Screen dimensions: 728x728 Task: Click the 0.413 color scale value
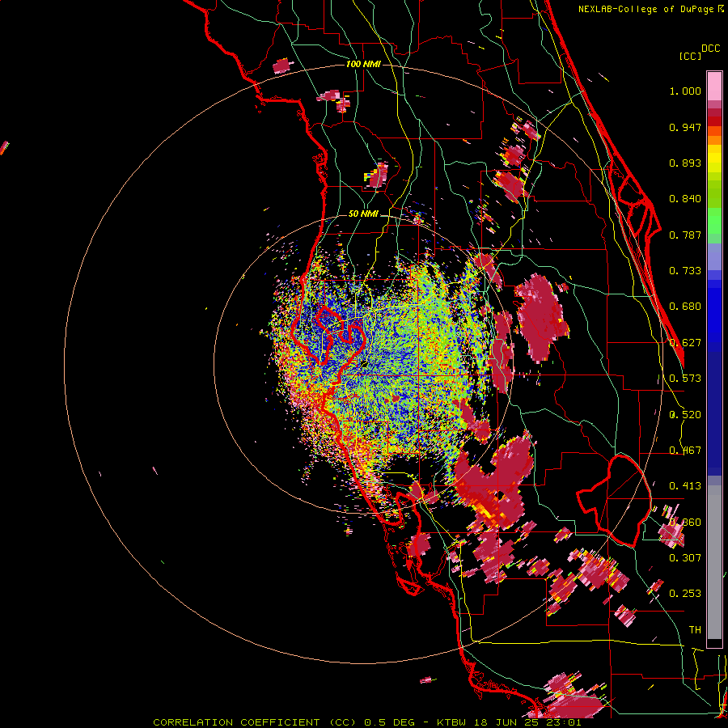[x=685, y=486]
